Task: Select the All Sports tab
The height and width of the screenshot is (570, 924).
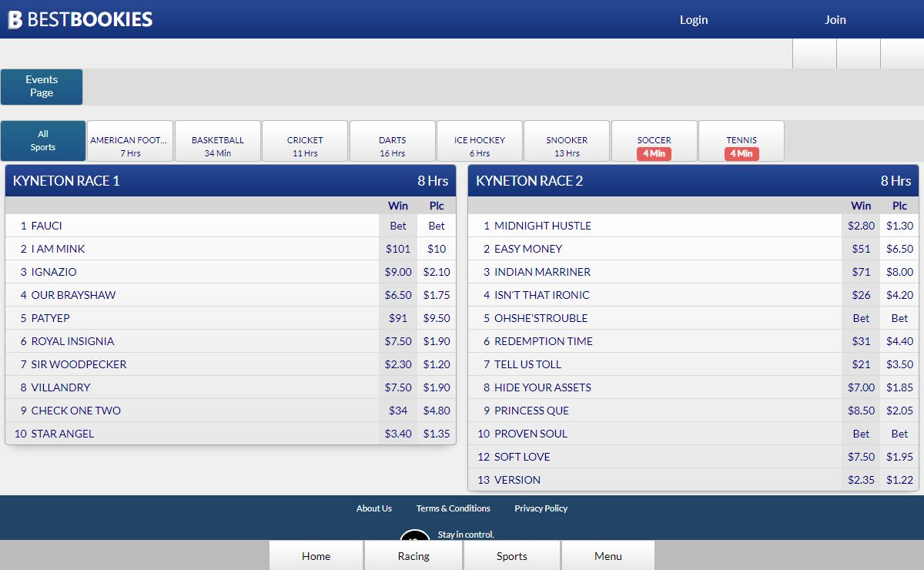Action: click(43, 141)
